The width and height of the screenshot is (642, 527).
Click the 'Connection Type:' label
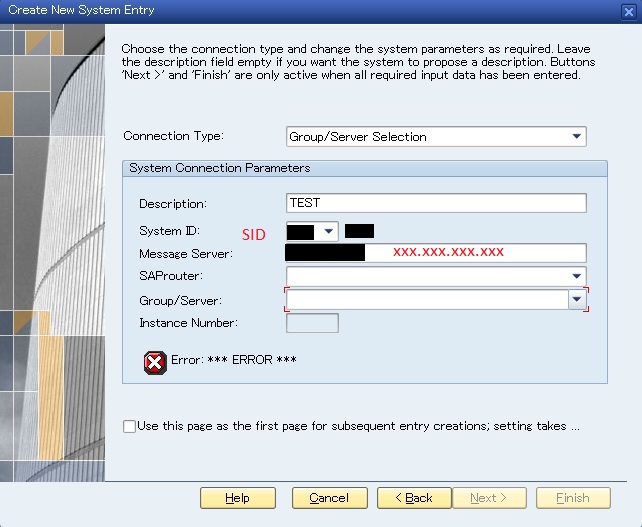click(x=174, y=136)
